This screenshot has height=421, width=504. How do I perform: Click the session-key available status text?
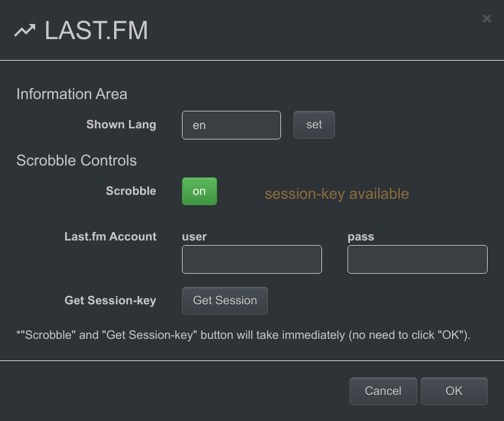click(336, 194)
